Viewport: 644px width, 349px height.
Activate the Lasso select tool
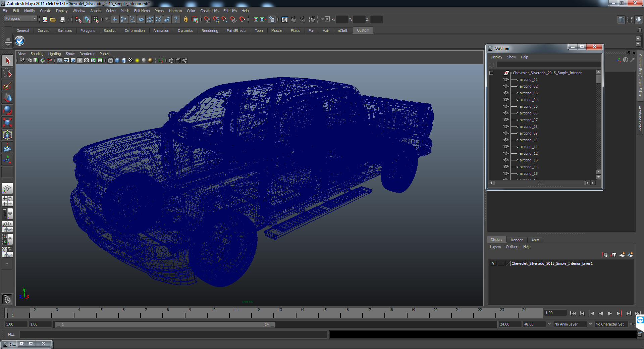click(7, 73)
